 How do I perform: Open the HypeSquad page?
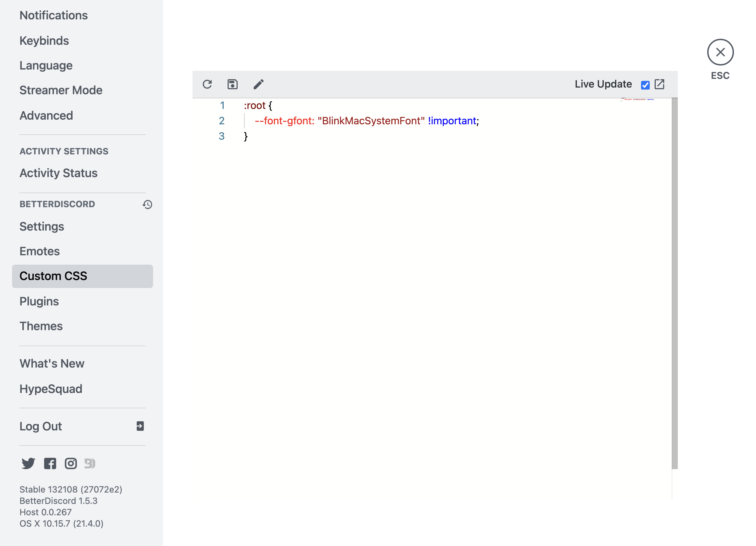[51, 389]
